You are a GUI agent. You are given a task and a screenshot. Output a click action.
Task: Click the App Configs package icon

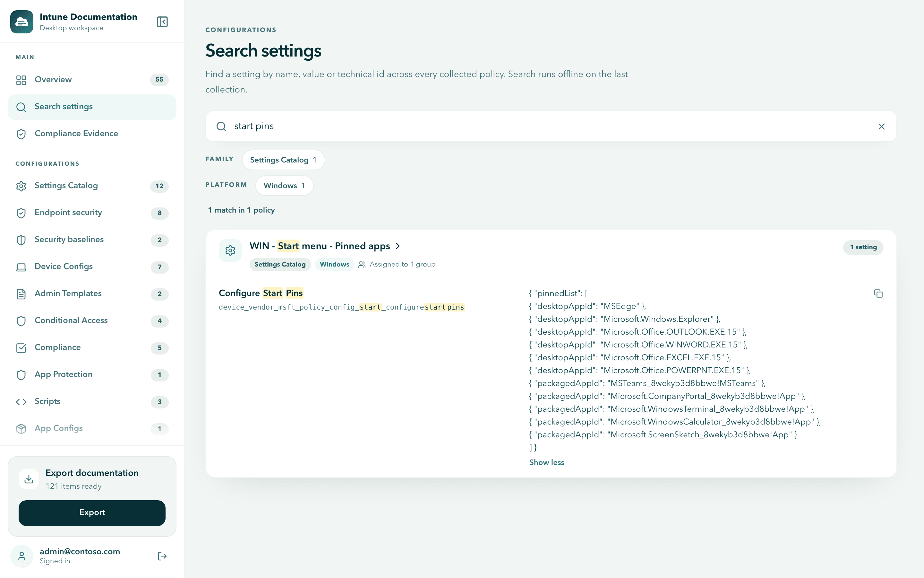(x=21, y=429)
